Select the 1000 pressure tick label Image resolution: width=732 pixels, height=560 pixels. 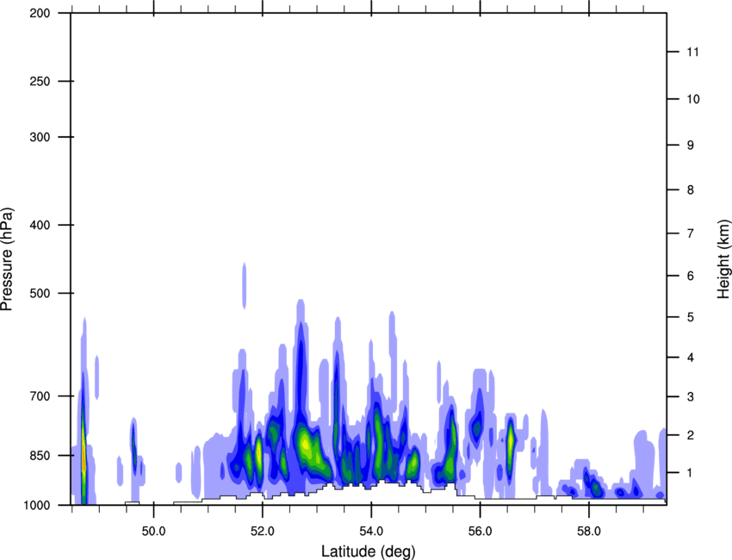click(x=37, y=505)
